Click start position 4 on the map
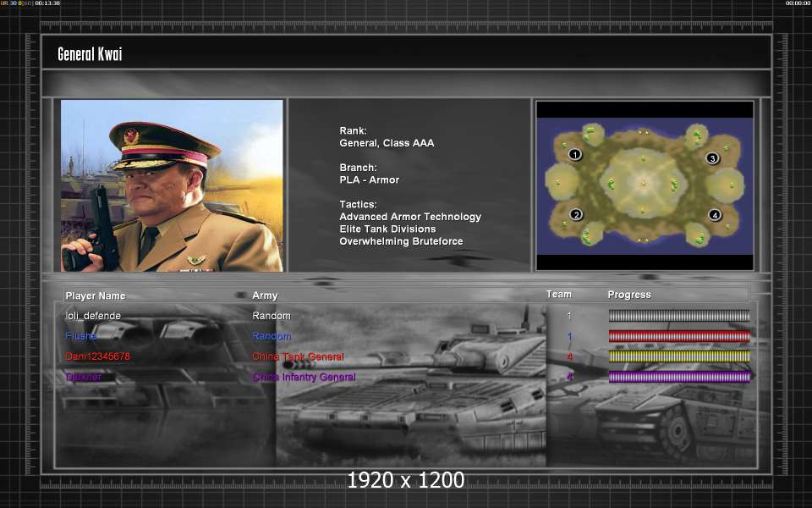The image size is (812, 508). click(x=716, y=214)
